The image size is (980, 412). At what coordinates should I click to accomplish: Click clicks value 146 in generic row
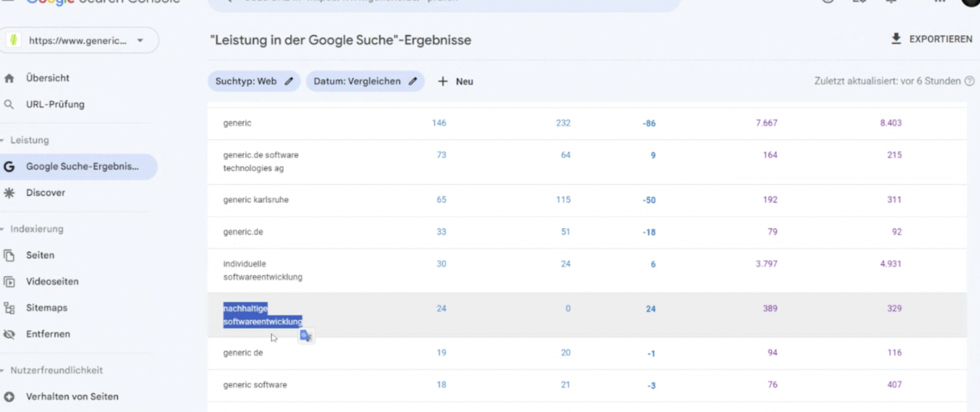click(439, 123)
